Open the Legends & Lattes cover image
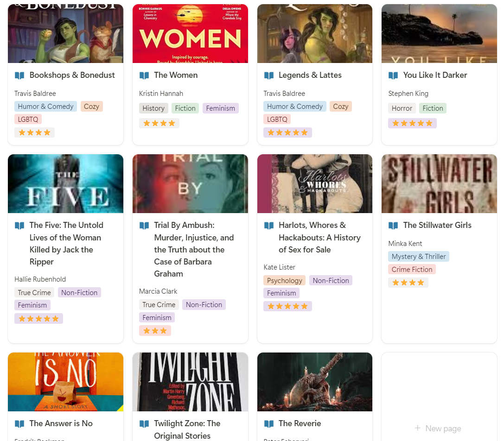504x441 pixels. pyautogui.click(x=315, y=33)
